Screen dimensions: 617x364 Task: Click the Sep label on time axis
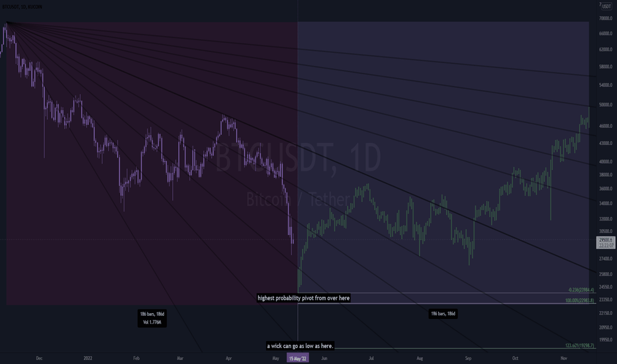468,359
